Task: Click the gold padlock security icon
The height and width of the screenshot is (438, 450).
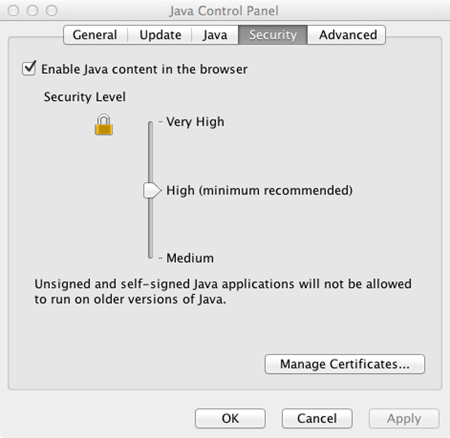Action: [104, 124]
